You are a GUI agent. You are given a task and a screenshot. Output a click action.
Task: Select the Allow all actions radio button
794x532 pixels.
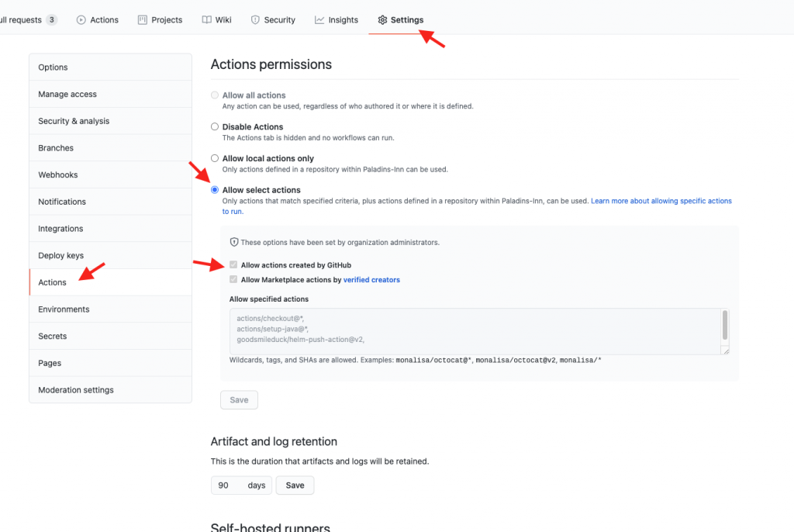(215, 95)
